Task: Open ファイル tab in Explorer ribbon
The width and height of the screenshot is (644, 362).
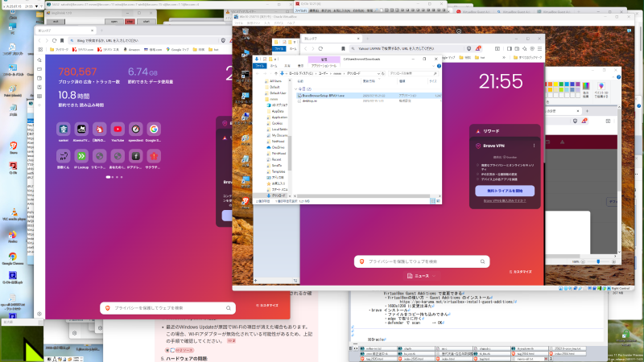Action: [x=259, y=66]
